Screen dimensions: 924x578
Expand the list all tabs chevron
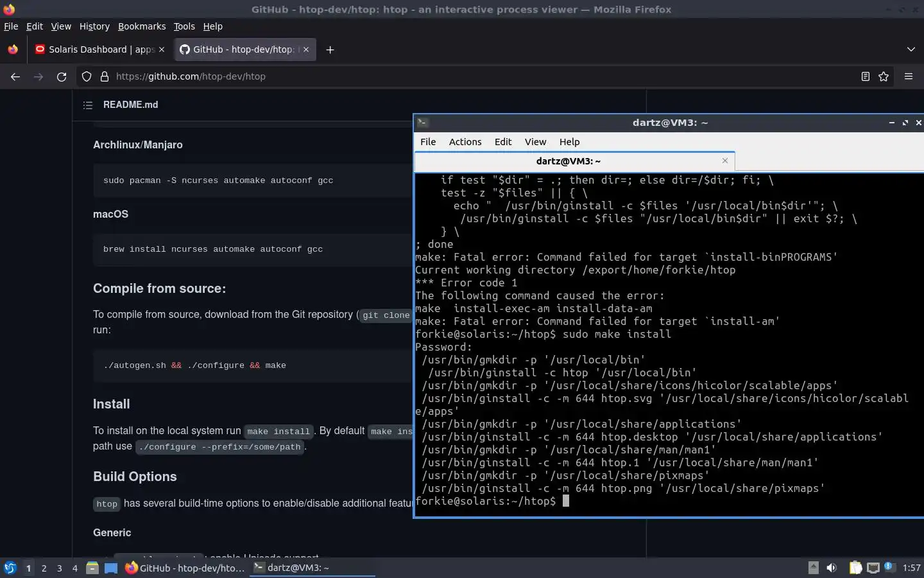911,49
